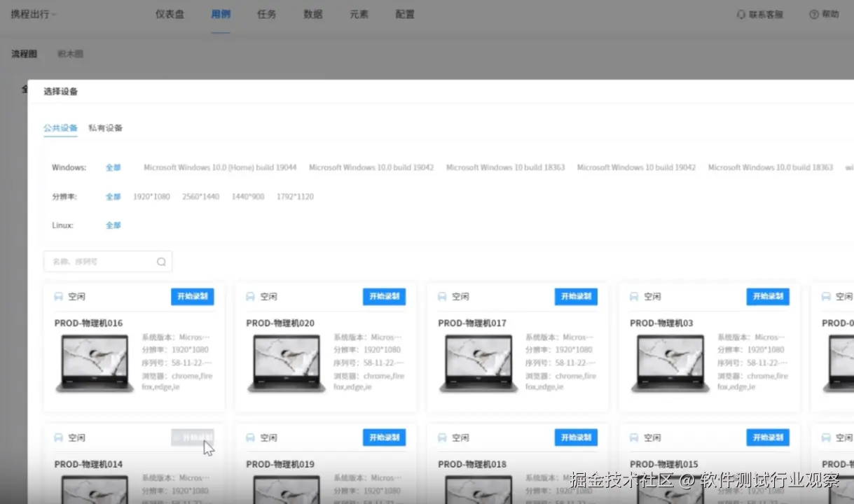Switch to the 用例 tab
Viewport: 854px width, 504px height.
coord(221,14)
